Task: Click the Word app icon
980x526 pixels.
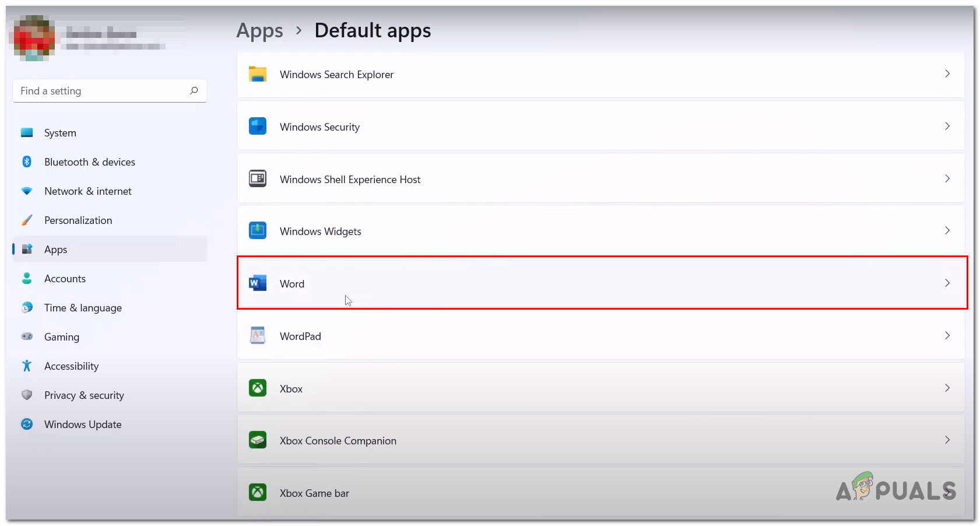Action: [257, 283]
